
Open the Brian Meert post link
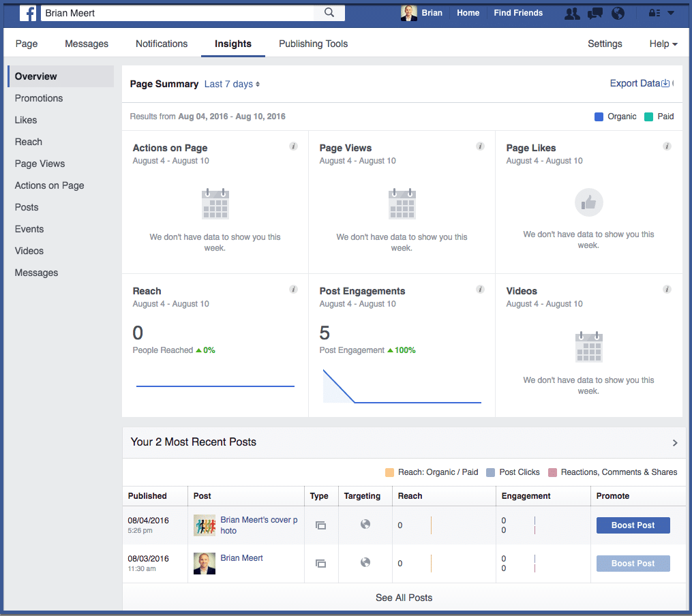[241, 558]
